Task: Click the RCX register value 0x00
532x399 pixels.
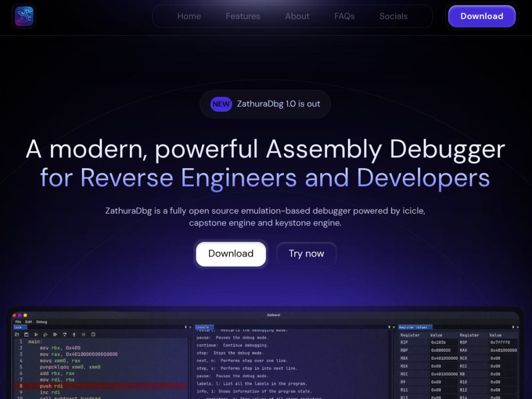Action: click(x=503, y=358)
